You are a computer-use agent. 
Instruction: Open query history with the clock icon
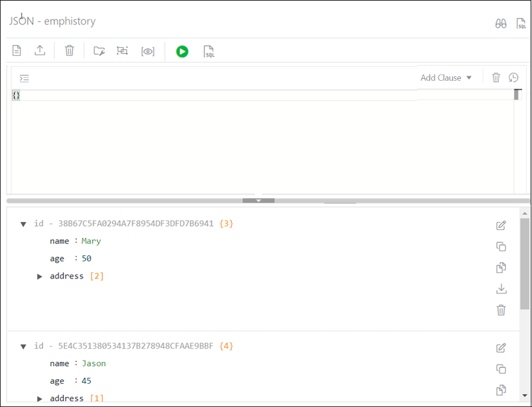(513, 78)
